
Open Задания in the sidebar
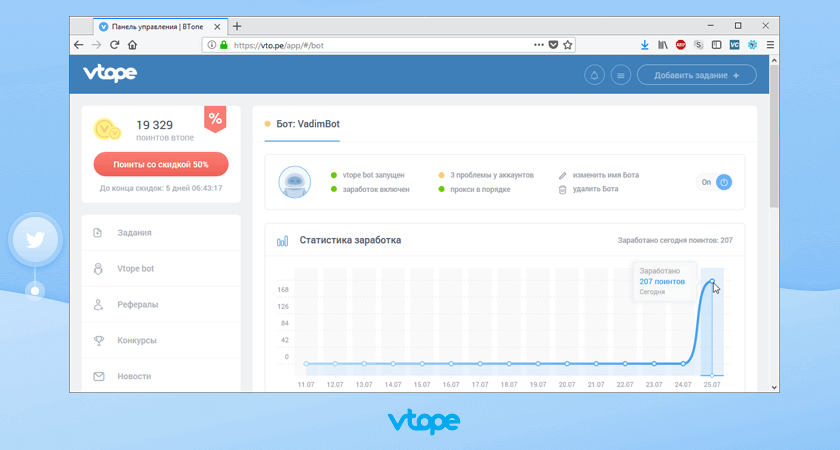[161, 232]
